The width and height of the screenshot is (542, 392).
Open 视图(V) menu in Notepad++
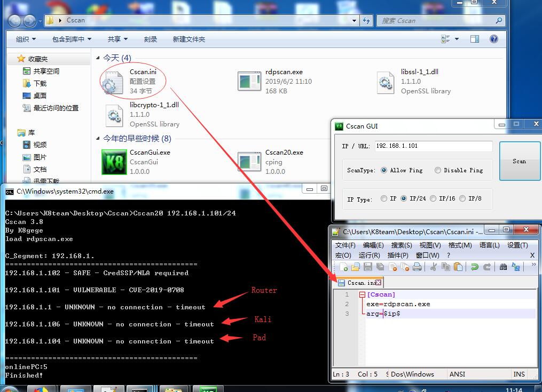[430, 245]
